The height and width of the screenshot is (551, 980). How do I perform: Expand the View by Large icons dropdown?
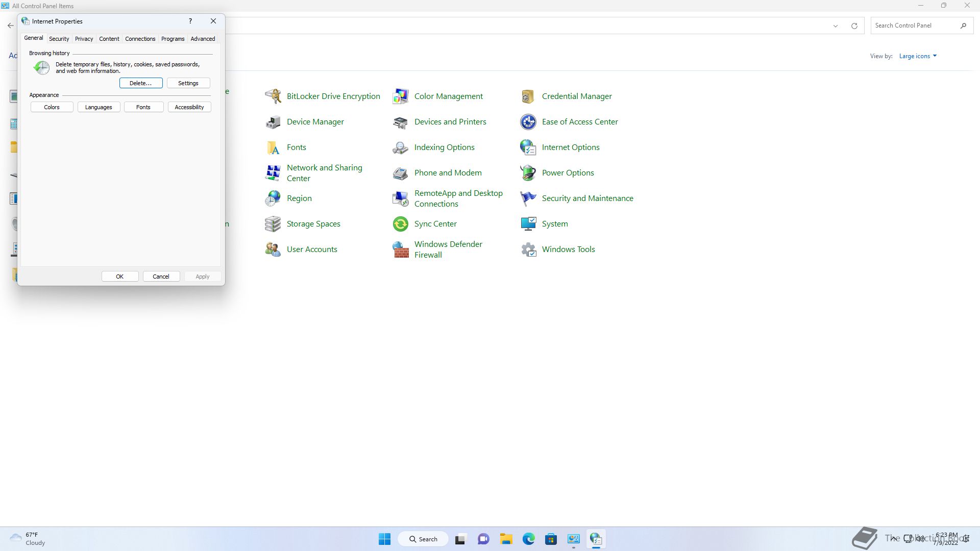tap(918, 56)
